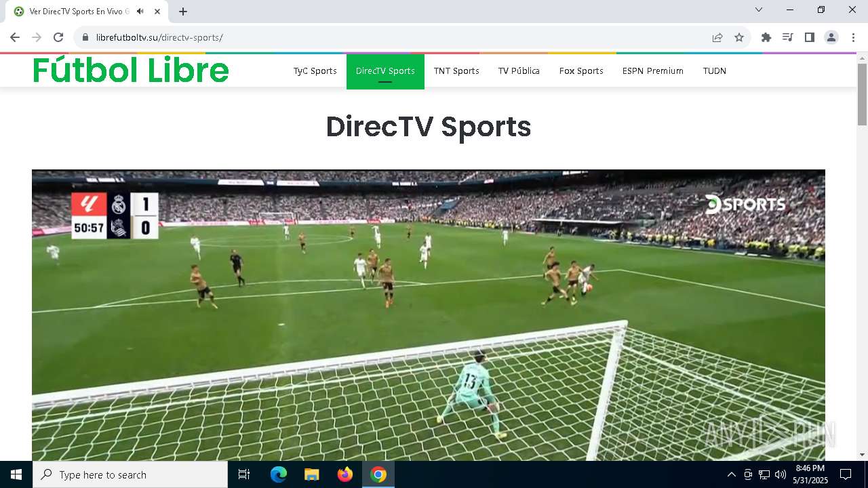Open the Extensions puzzle icon
Screen dimensions: 868x488
[766, 37]
